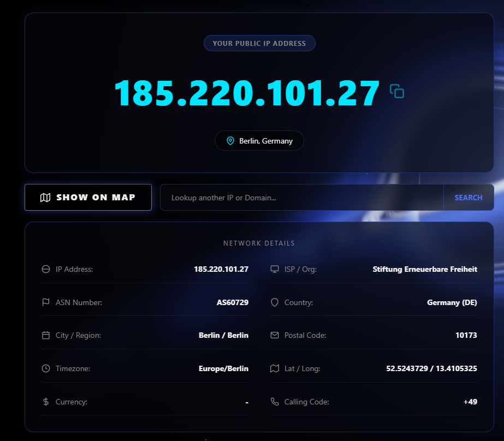This screenshot has height=441, width=504.
Task: Click the Postal Code label
Action: point(305,335)
